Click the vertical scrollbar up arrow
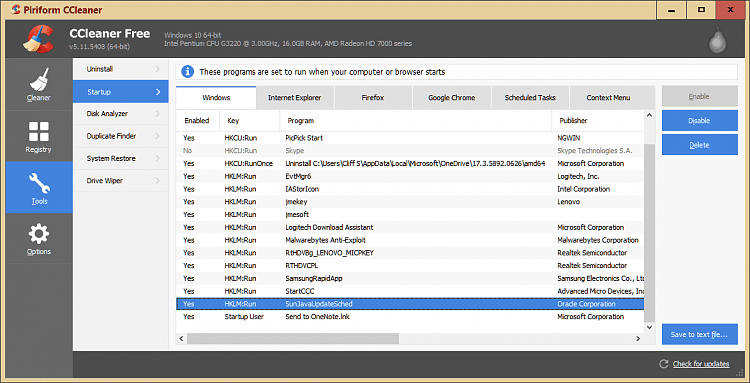The width and height of the screenshot is (750, 383). point(649,115)
